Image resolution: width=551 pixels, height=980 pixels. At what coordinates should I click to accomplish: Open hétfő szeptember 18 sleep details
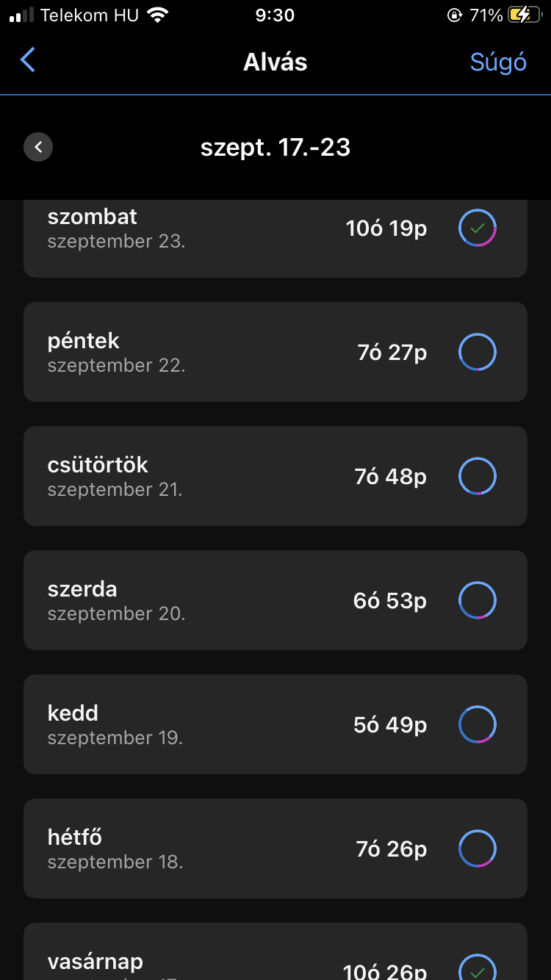point(220,849)
